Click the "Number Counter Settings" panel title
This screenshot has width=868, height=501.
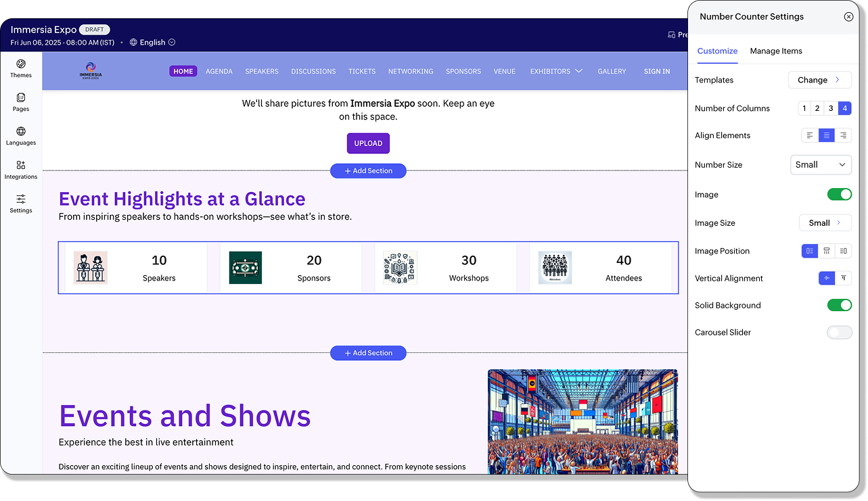[x=752, y=17]
